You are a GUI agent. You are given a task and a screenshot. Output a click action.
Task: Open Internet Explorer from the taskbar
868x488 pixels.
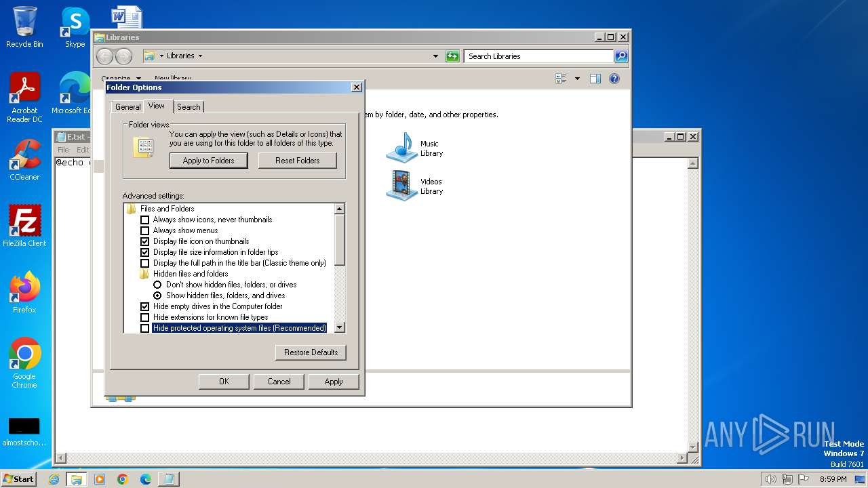[54, 479]
